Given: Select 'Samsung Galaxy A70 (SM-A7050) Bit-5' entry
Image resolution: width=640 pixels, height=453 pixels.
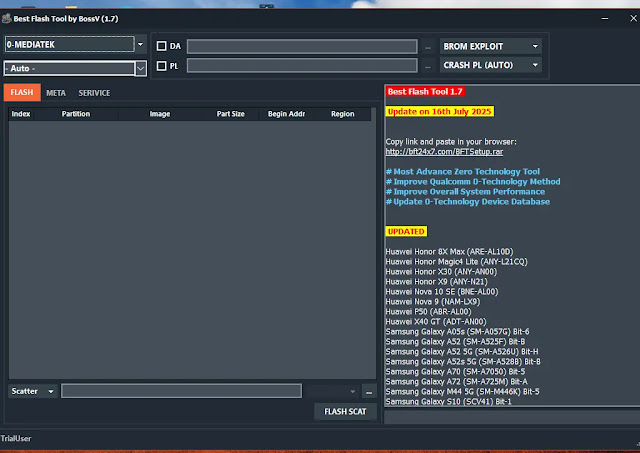Looking at the screenshot, I should (456, 372).
